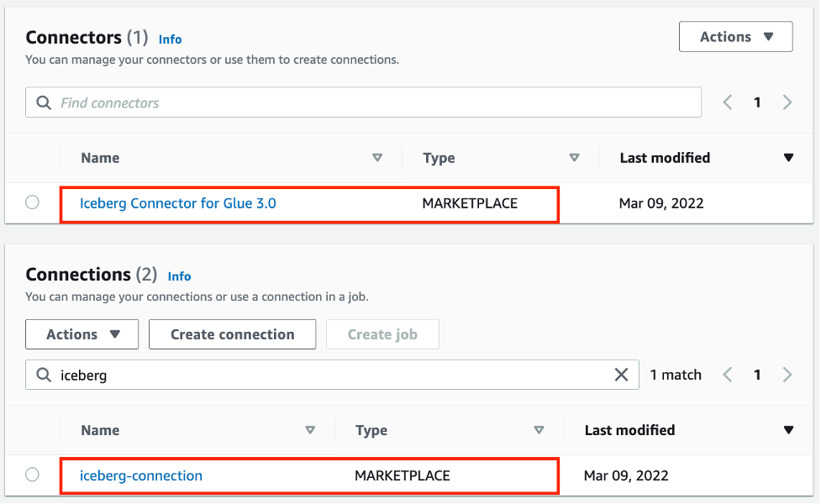Open Connectors Actions dropdown
821x504 pixels.
(x=736, y=37)
